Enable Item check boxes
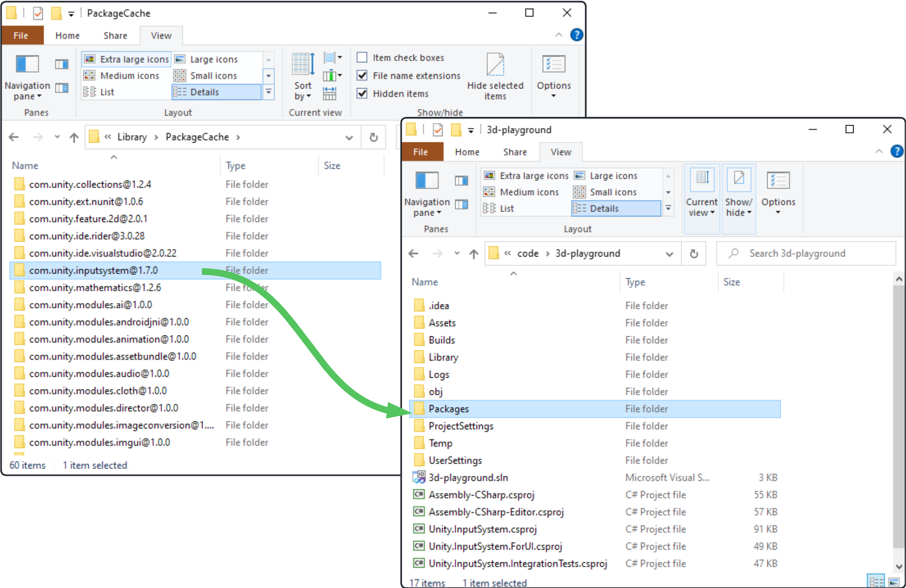The image size is (906, 588). coord(362,58)
